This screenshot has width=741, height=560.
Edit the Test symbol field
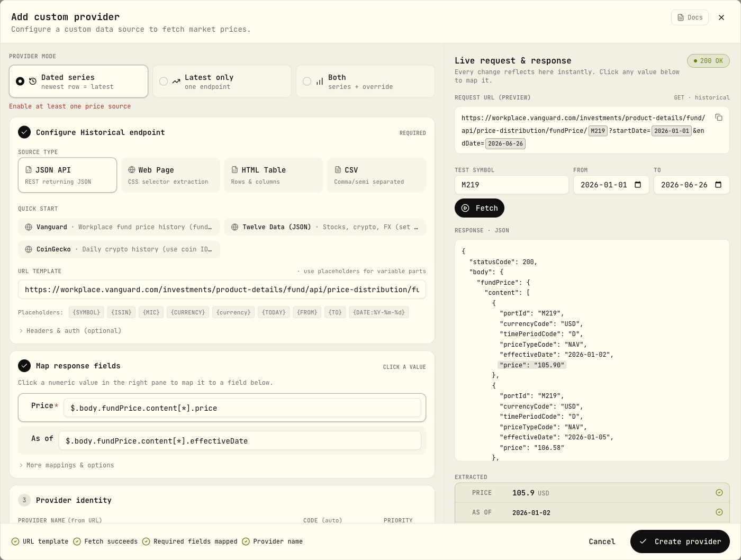512,185
